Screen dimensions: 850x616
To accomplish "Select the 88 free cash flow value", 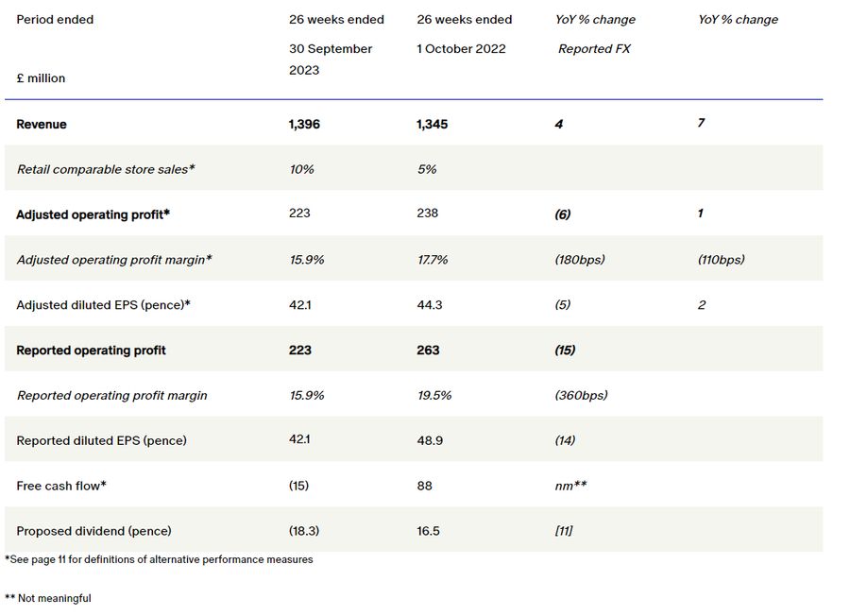I will click(x=424, y=486).
